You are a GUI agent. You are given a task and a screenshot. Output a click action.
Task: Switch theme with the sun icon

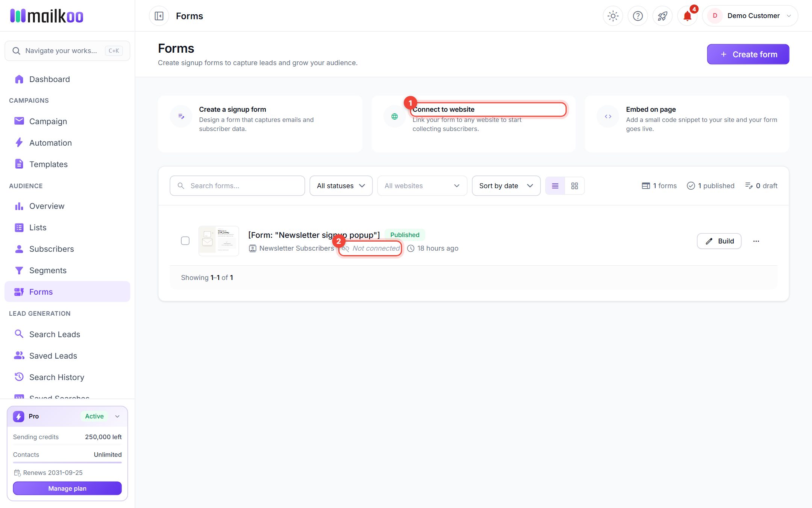613,16
